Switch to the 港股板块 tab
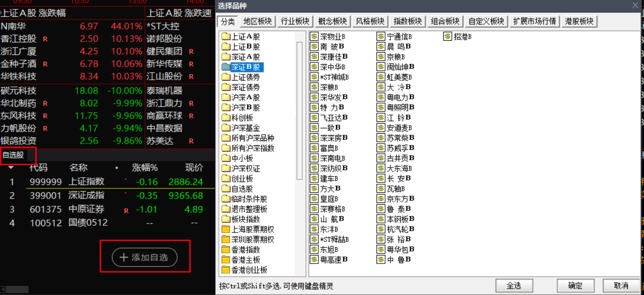Screen dimensions: 644x295 [580, 21]
